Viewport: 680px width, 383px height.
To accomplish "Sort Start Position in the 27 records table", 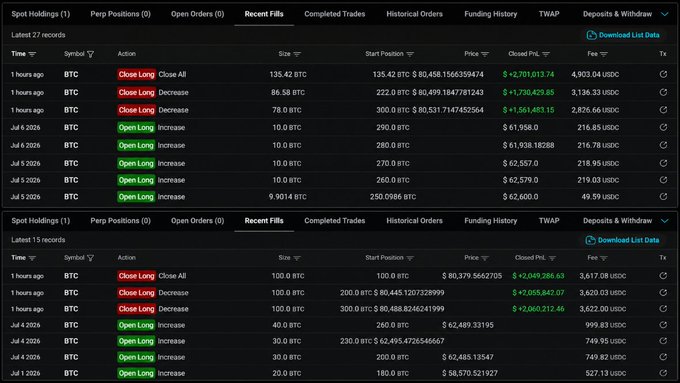I will click(x=410, y=54).
